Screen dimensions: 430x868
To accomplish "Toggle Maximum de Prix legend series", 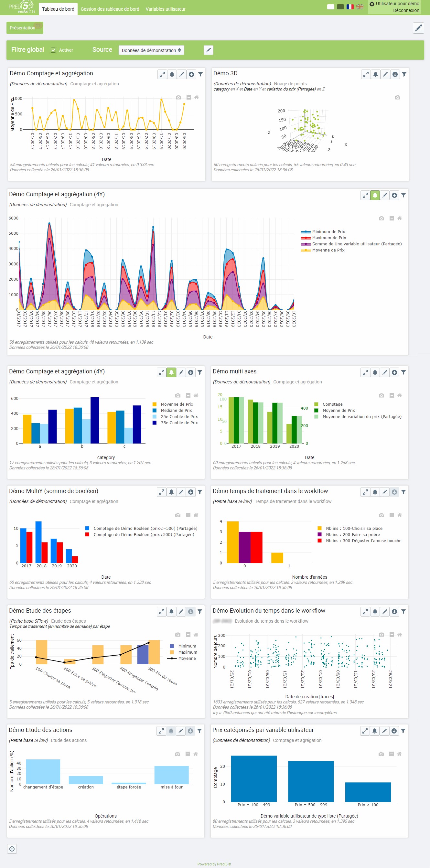I will point(324,238).
